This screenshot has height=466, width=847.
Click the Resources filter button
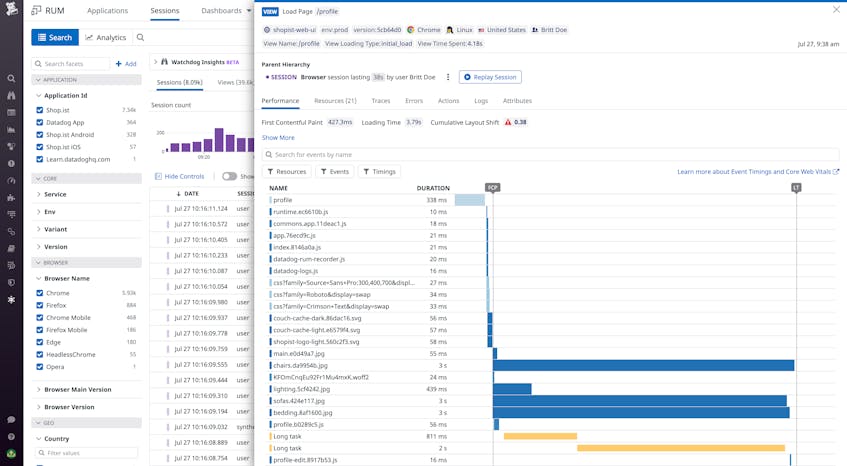pyautogui.click(x=286, y=172)
